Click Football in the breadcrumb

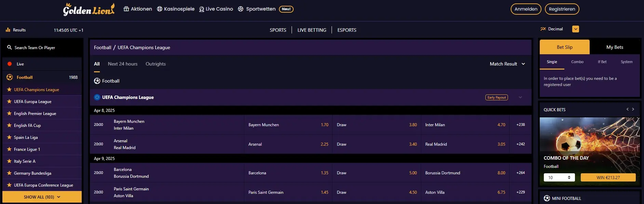click(x=103, y=47)
